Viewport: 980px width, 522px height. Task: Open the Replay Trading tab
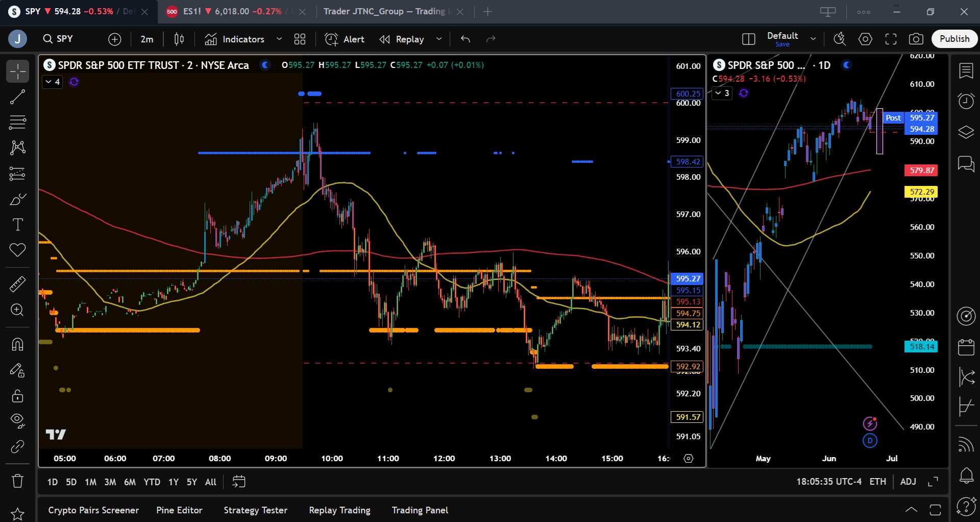click(339, 510)
